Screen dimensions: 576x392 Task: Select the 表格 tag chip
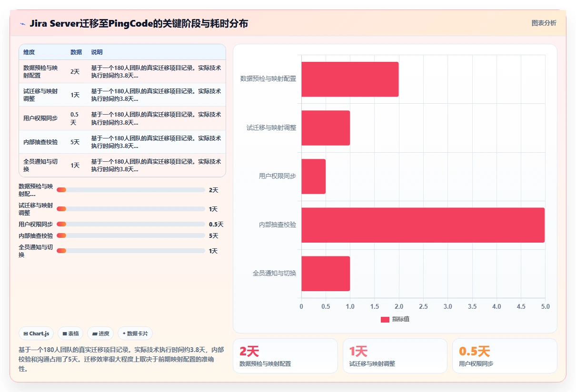click(x=70, y=333)
